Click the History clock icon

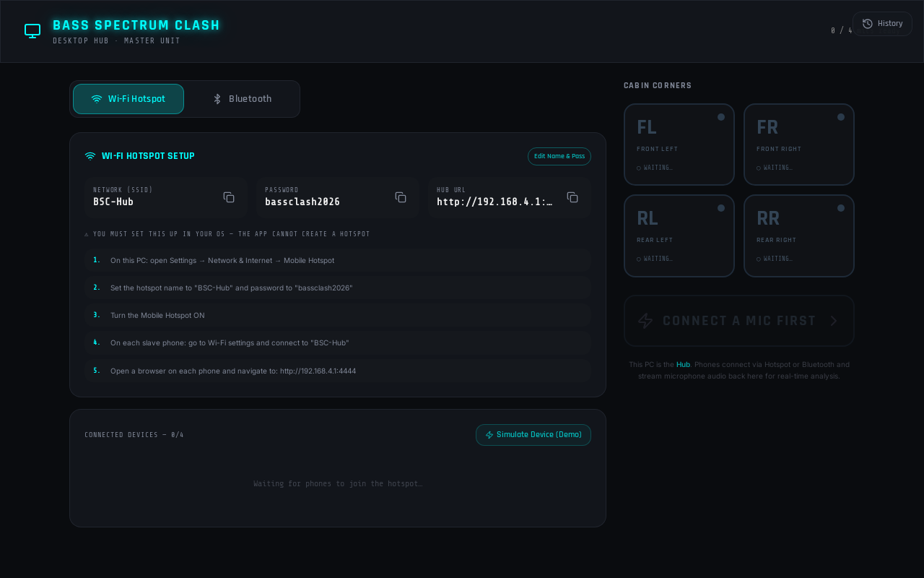tap(868, 24)
